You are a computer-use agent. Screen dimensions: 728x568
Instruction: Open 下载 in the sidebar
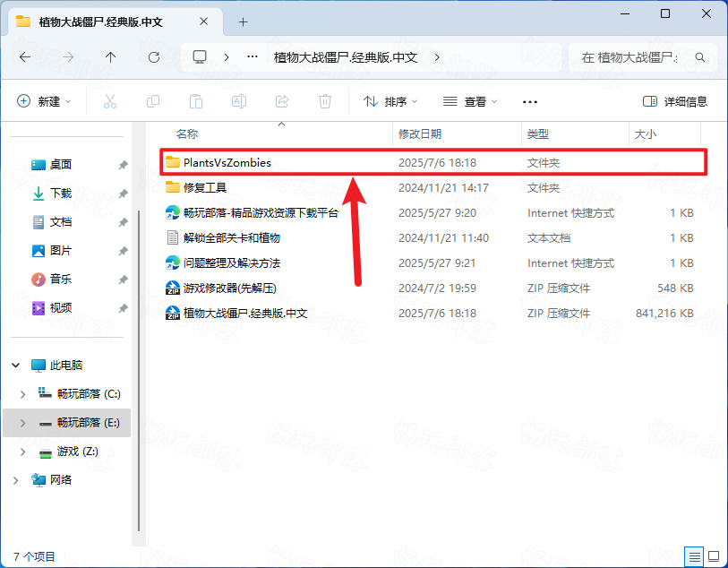click(x=61, y=194)
